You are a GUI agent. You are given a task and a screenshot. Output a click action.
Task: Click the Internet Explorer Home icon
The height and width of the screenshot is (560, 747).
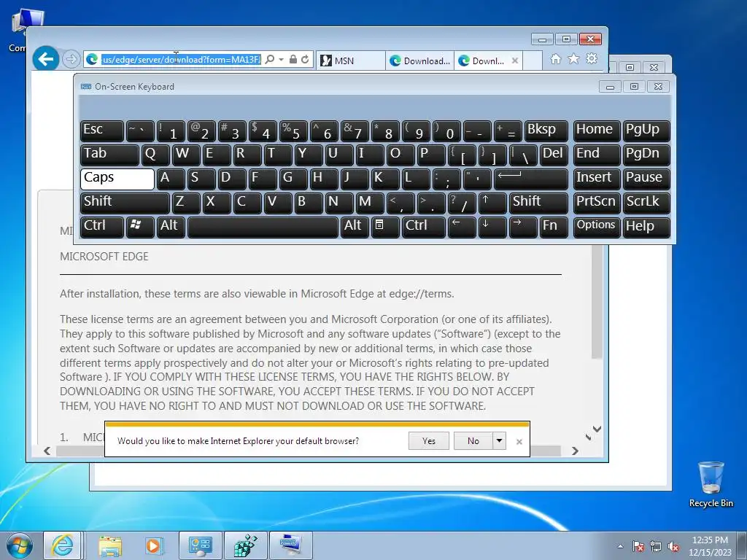(555, 58)
